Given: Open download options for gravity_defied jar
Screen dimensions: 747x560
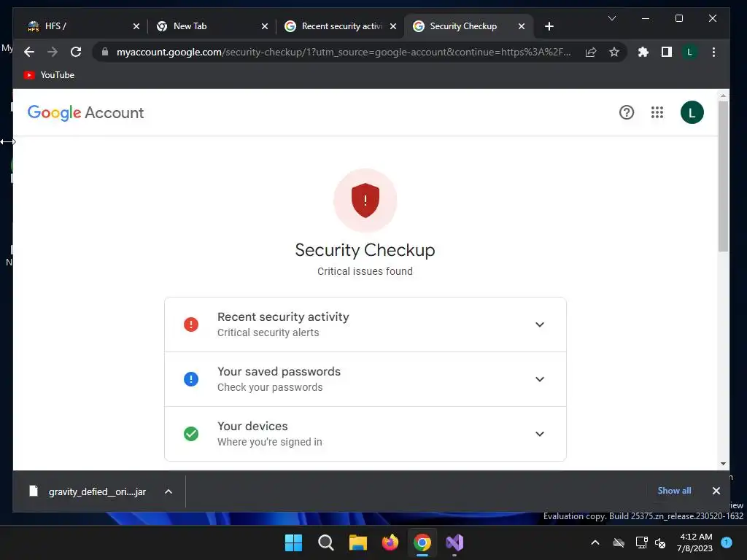Looking at the screenshot, I should coord(169,491).
